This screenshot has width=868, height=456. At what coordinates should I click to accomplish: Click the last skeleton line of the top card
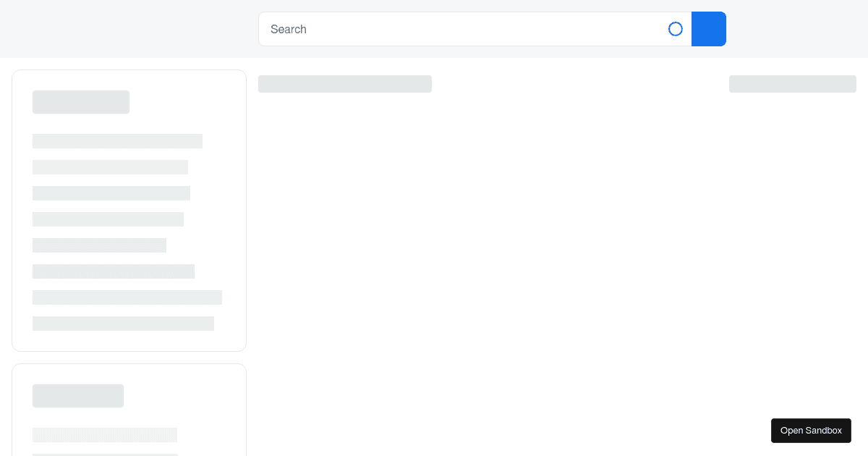click(123, 324)
